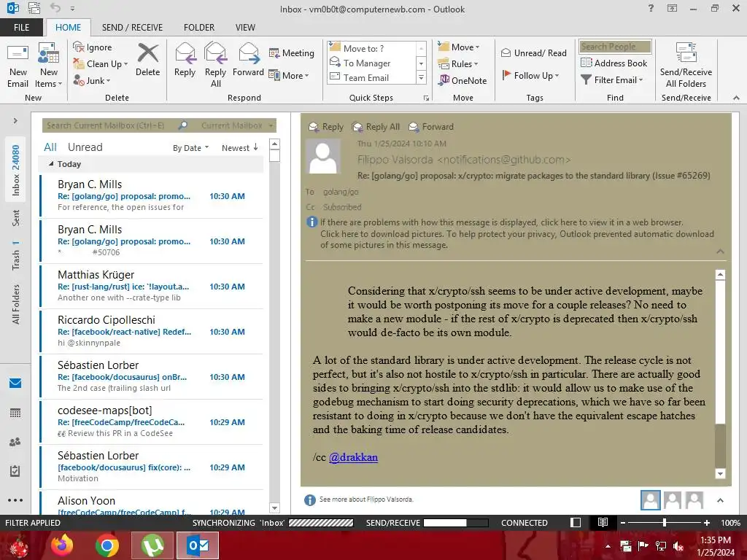Open the Current Mailbox scope dropdown

[x=237, y=125]
